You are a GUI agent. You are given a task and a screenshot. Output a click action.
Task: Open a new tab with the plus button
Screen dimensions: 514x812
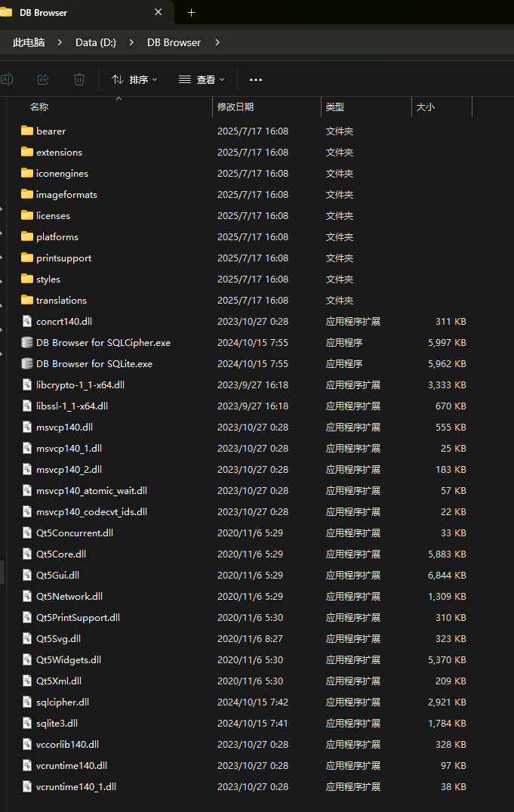click(191, 12)
